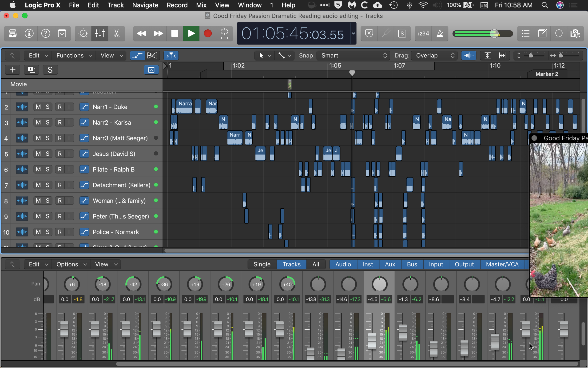Toggle Cycle mode button
Image resolution: width=588 pixels, height=368 pixels.
pyautogui.click(x=224, y=33)
